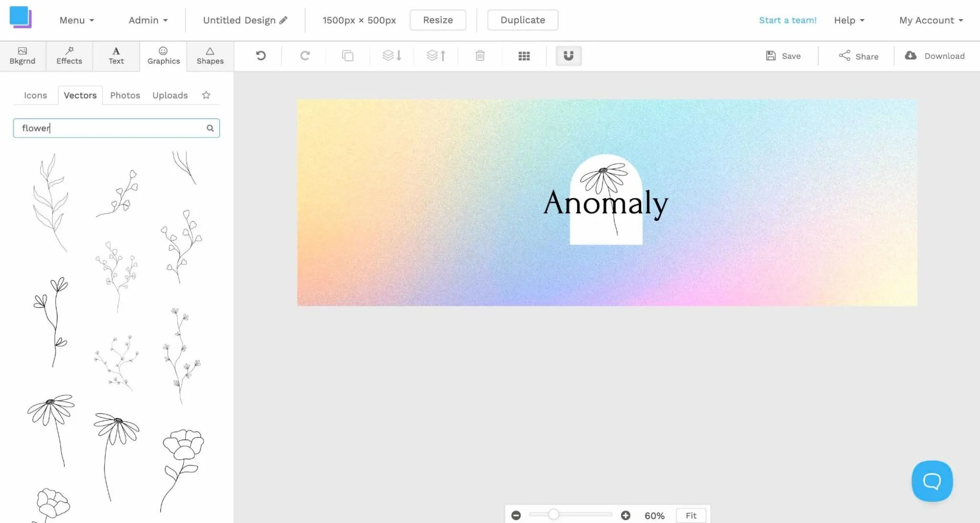The width and height of the screenshot is (980, 523).
Task: Add the first daisy vector
Action: click(x=51, y=430)
